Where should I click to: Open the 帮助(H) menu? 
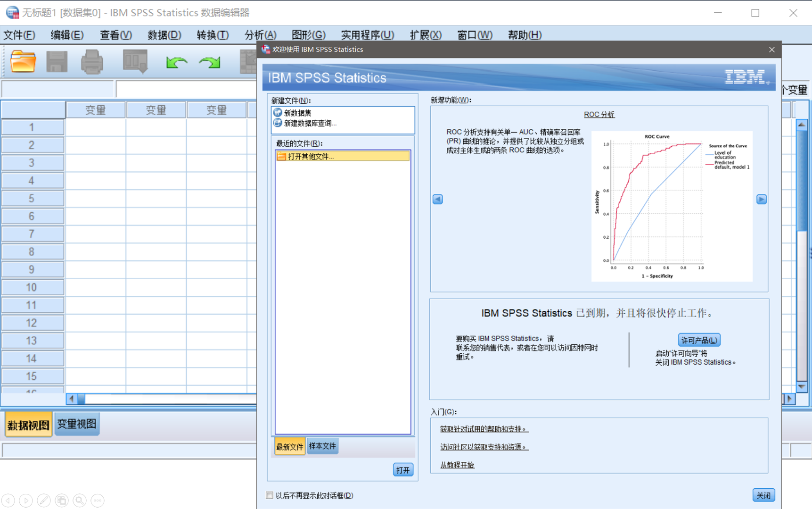click(x=525, y=35)
